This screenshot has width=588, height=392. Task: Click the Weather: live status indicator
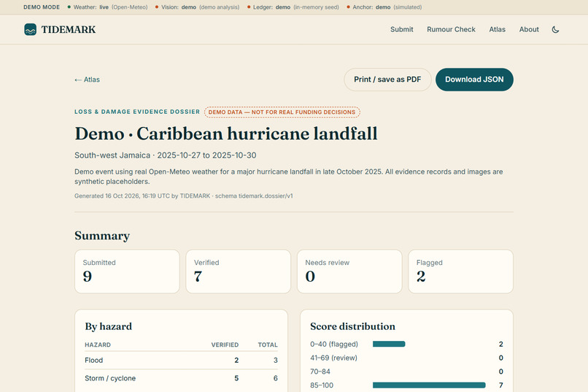[x=107, y=7]
